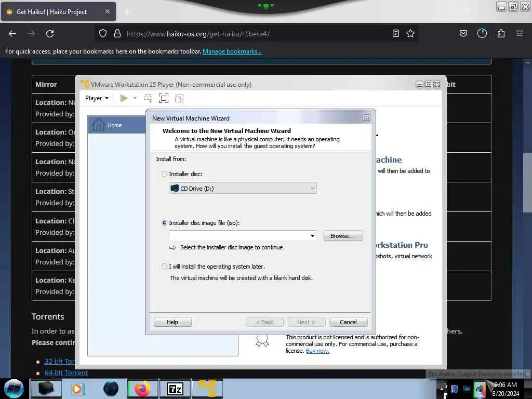
Task: Click the Buy now link
Action: (317, 351)
